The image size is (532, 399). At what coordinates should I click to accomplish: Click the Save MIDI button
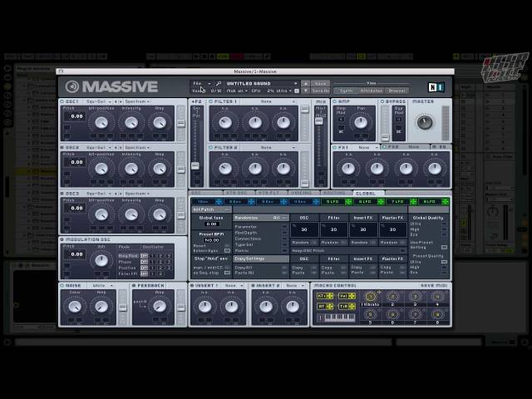(434, 286)
